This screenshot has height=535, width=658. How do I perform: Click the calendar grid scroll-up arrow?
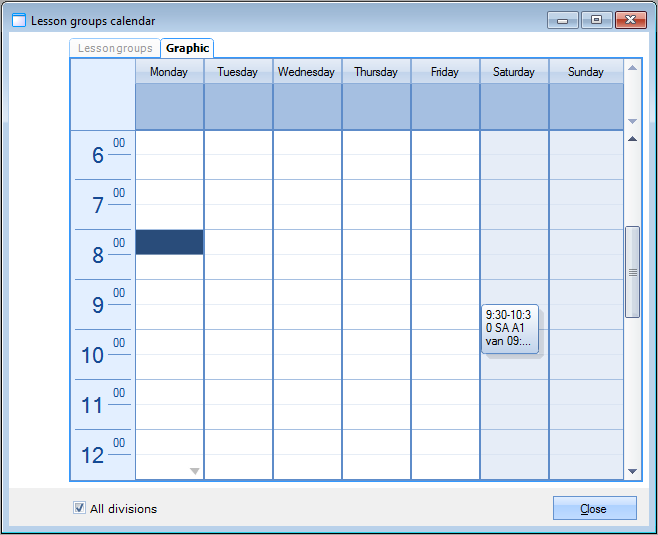[x=632, y=139]
